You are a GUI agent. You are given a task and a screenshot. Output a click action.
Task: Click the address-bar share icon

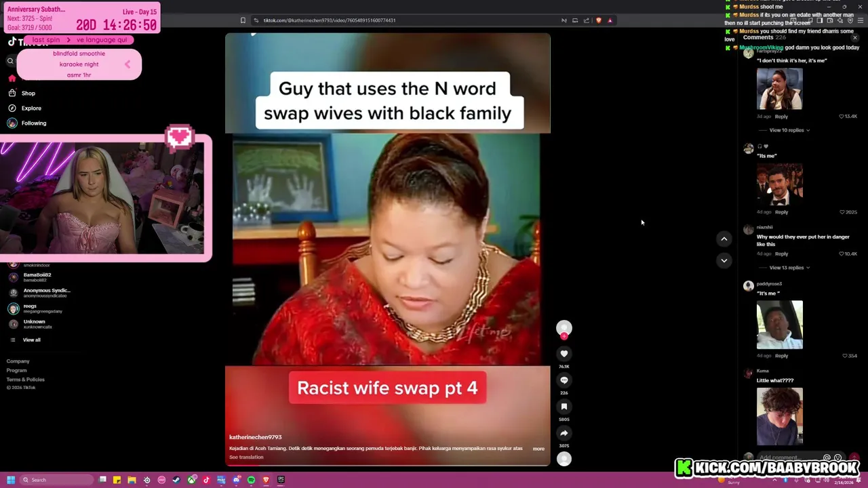587,20
